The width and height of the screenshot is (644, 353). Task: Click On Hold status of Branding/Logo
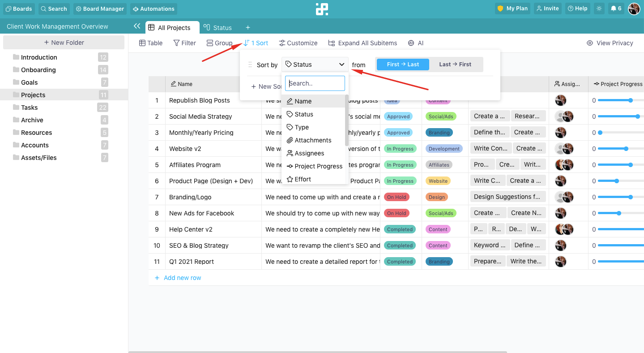pyautogui.click(x=397, y=197)
